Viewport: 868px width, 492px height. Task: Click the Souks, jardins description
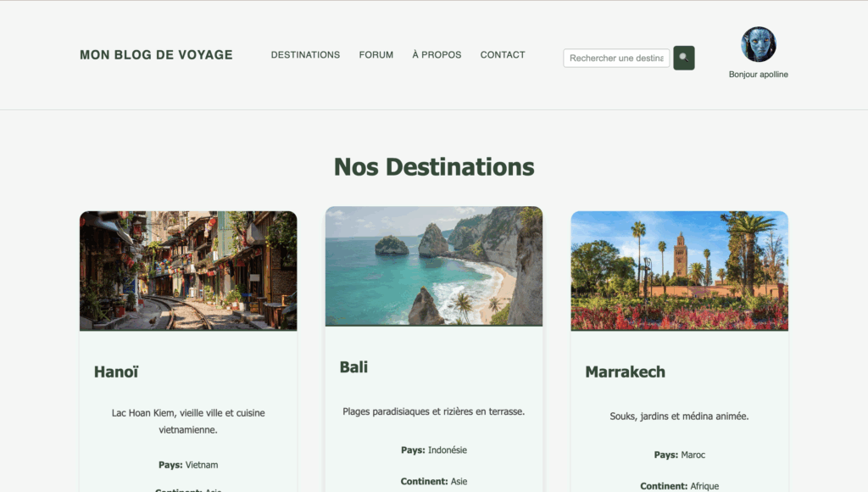pyautogui.click(x=679, y=417)
